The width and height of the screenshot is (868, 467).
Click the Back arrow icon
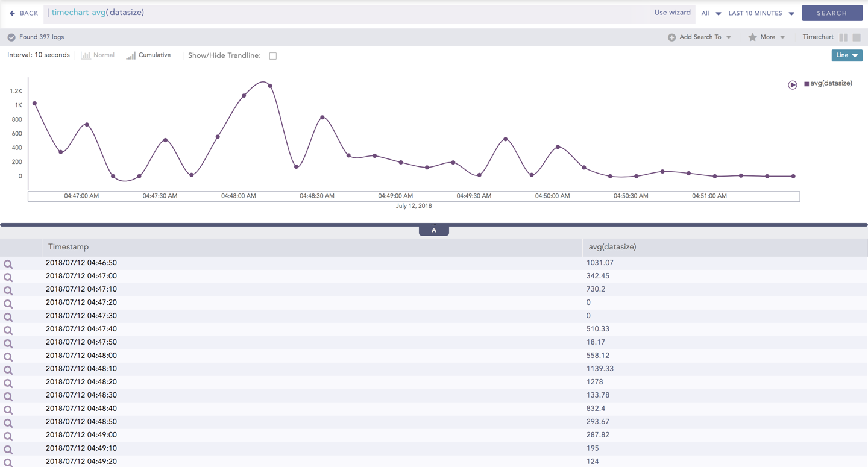click(12, 13)
